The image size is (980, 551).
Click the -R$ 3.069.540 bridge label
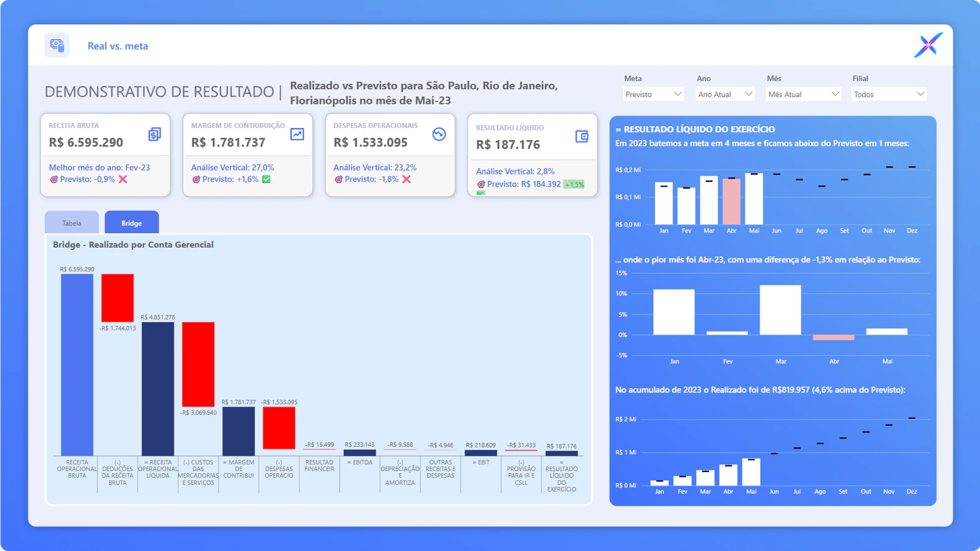(x=198, y=413)
